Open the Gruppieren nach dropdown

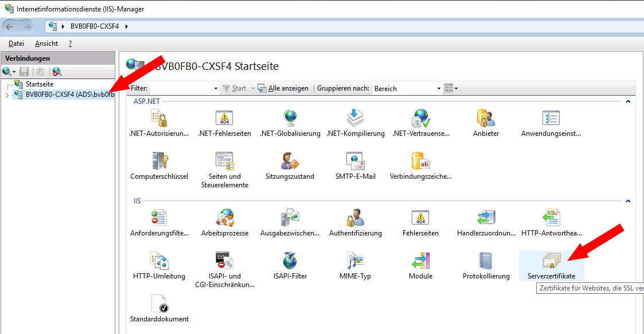click(x=439, y=89)
